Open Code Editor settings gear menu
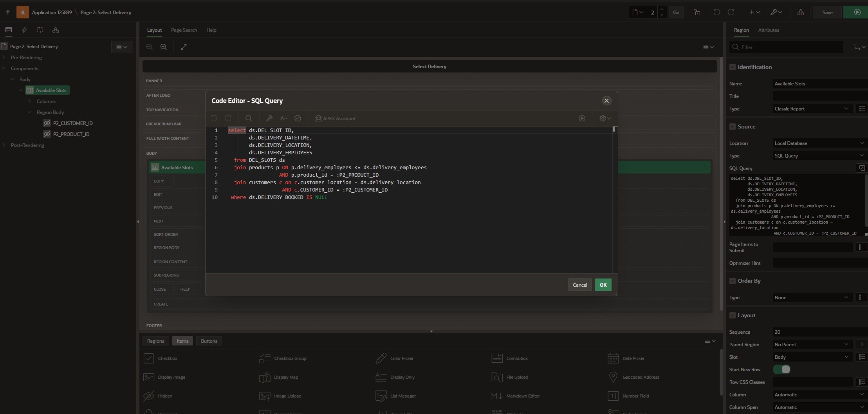This screenshot has width=868, height=414. click(605, 118)
